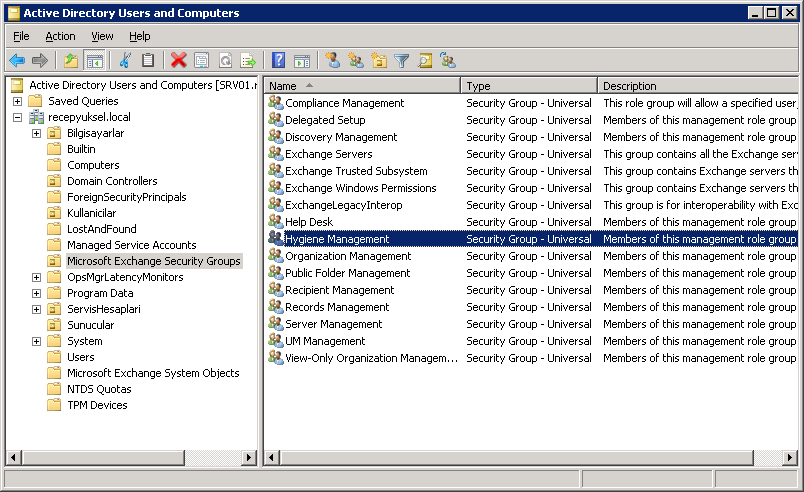Select Microsoft Exchange System Objects
804x492 pixels.
153,373
